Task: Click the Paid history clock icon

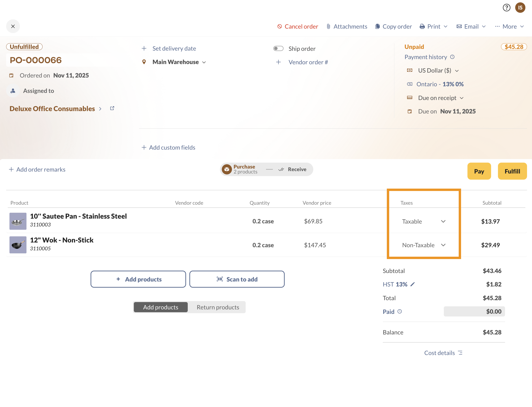Action: (x=400, y=312)
